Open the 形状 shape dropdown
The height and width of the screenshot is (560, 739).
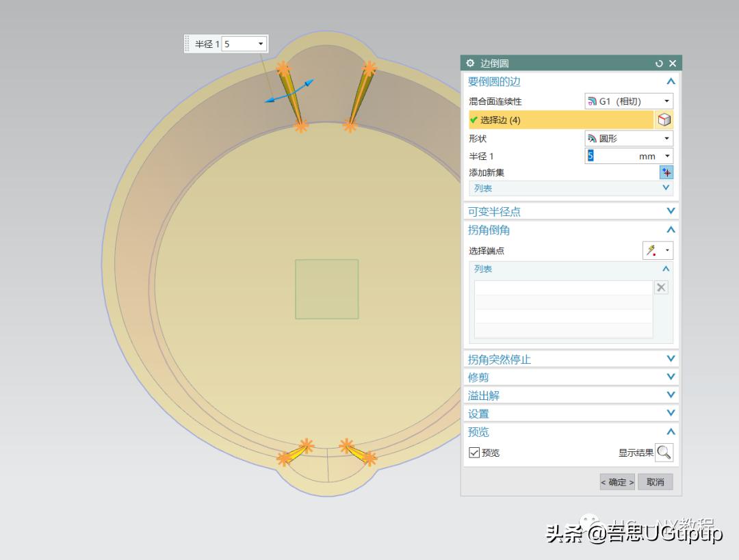pyautogui.click(x=667, y=137)
